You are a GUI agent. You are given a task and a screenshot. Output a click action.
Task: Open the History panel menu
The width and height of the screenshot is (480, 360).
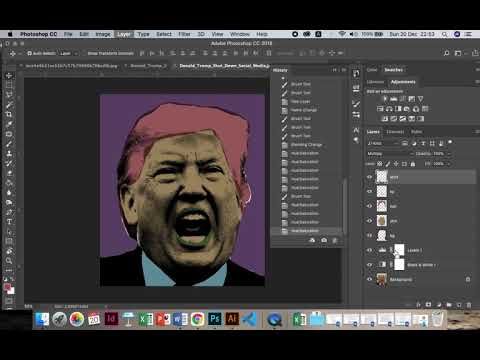pyautogui.click(x=344, y=70)
